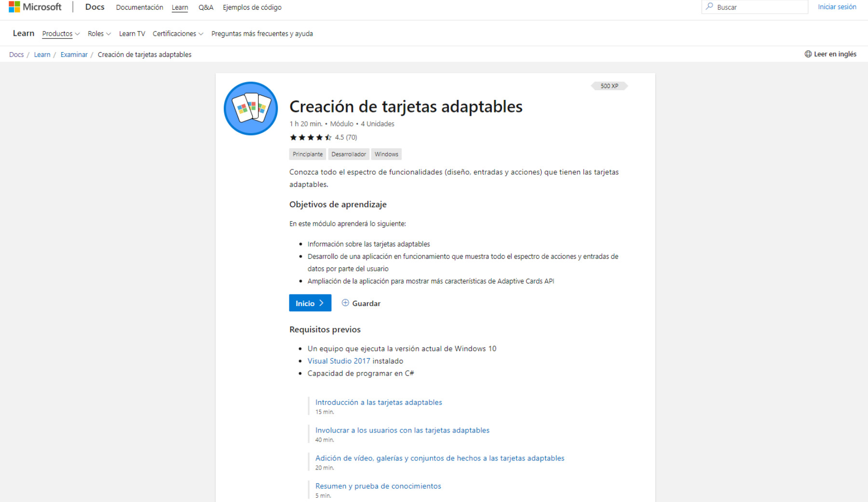868x502 pixels.
Task: Open Ejemplos de código
Action: 252,7
